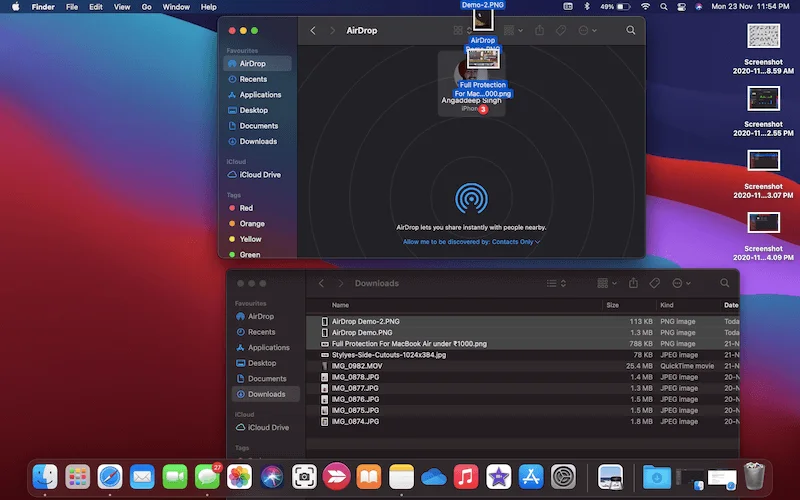This screenshot has height=500, width=800.
Task: Sort by the Name column header
Action: [340, 305]
